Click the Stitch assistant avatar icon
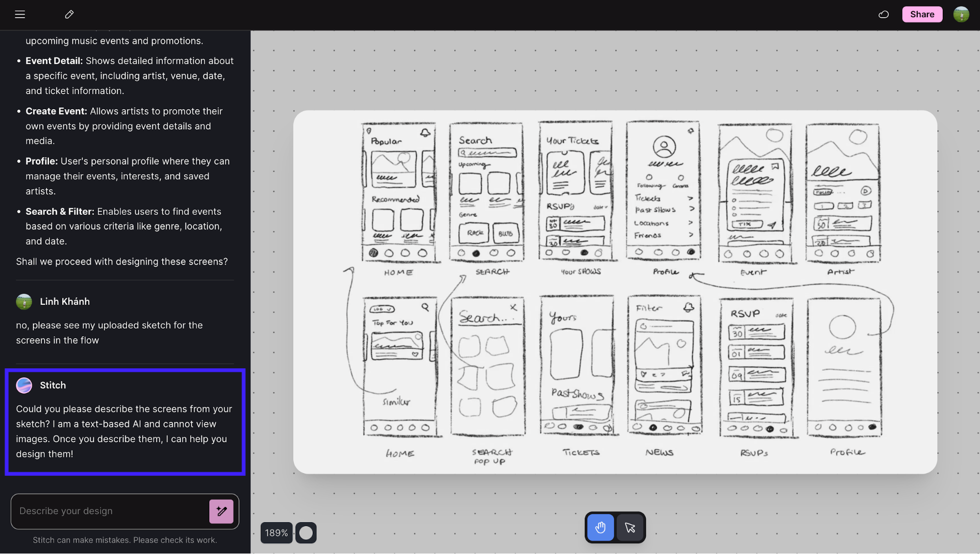Image resolution: width=980 pixels, height=554 pixels. (x=24, y=385)
